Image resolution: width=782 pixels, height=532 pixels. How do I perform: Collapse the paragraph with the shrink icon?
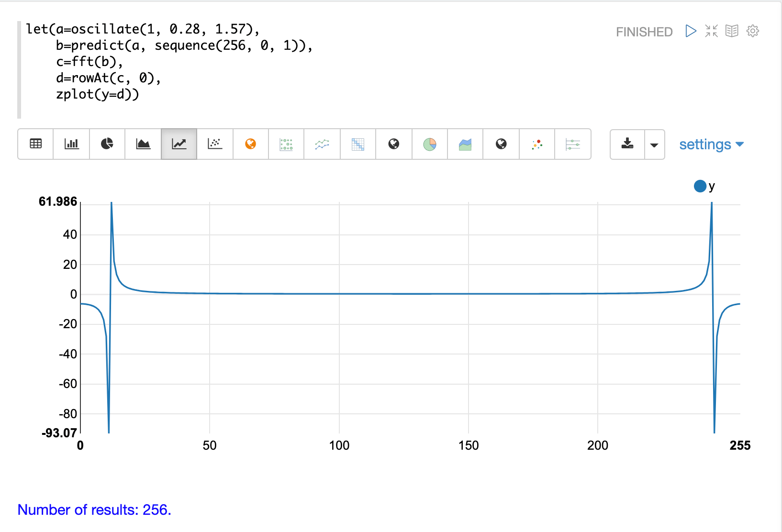pyautogui.click(x=711, y=31)
